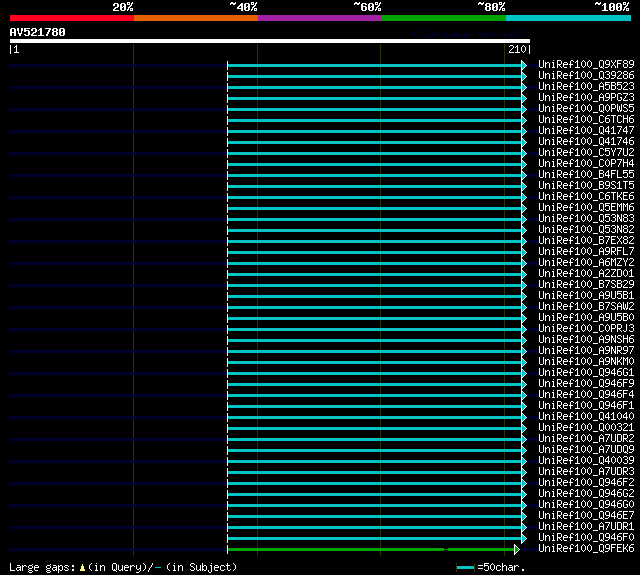Click the UniRef100_Q0PWS5 label
Image resolution: width=640 pixels, height=575 pixels.
(x=586, y=109)
